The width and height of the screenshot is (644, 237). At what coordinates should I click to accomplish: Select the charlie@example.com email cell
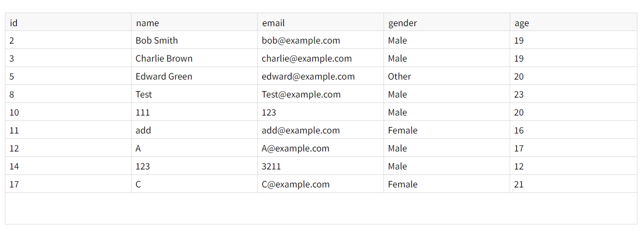(x=307, y=58)
